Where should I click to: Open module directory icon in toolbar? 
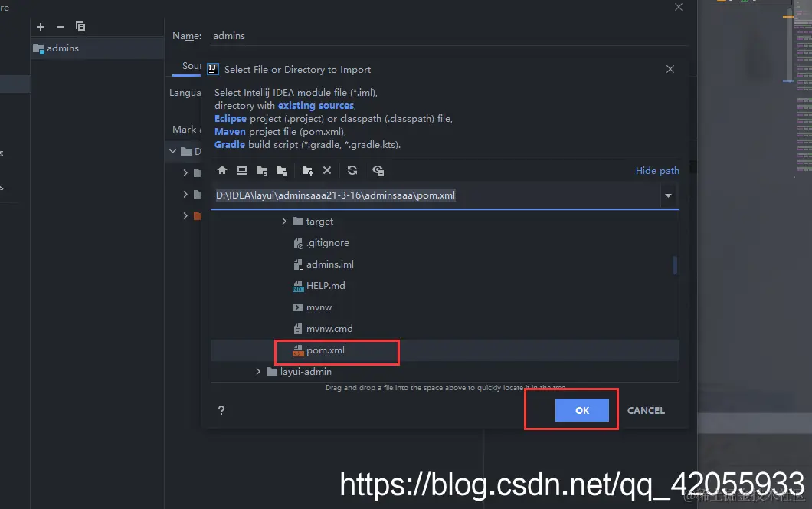(282, 170)
